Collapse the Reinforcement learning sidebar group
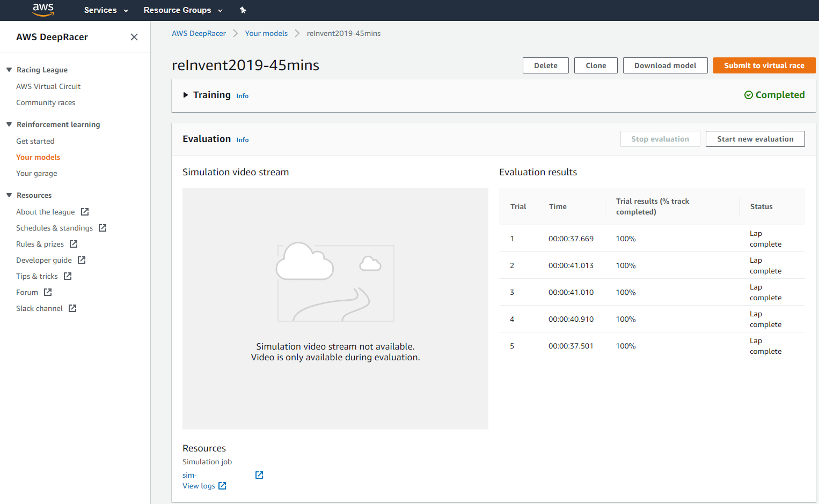Viewport: 819px width, 504px height. click(9, 124)
